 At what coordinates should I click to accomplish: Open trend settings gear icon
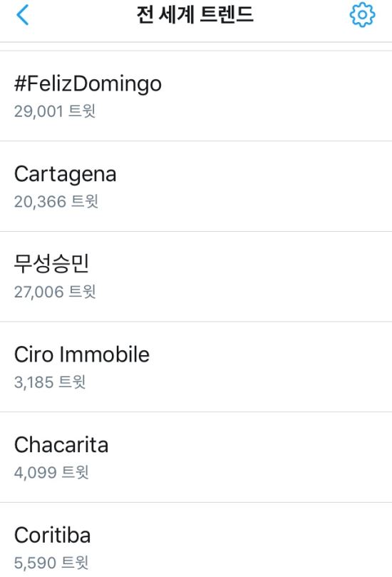coord(362,15)
